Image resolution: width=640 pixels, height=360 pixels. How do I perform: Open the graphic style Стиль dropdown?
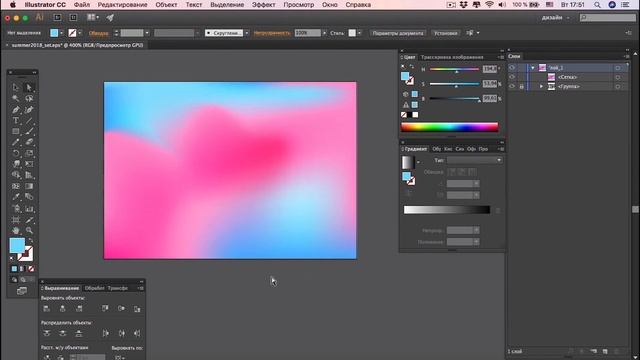pyautogui.click(x=359, y=33)
